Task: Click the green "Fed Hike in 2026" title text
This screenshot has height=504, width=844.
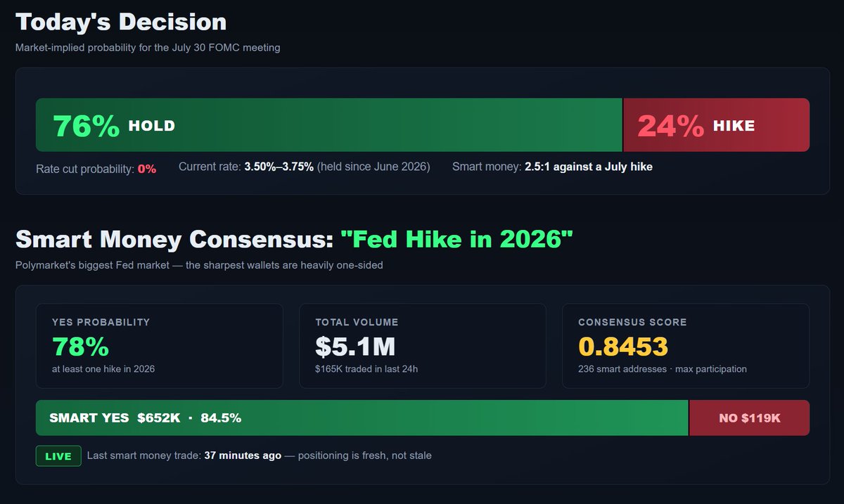Action: tap(457, 240)
